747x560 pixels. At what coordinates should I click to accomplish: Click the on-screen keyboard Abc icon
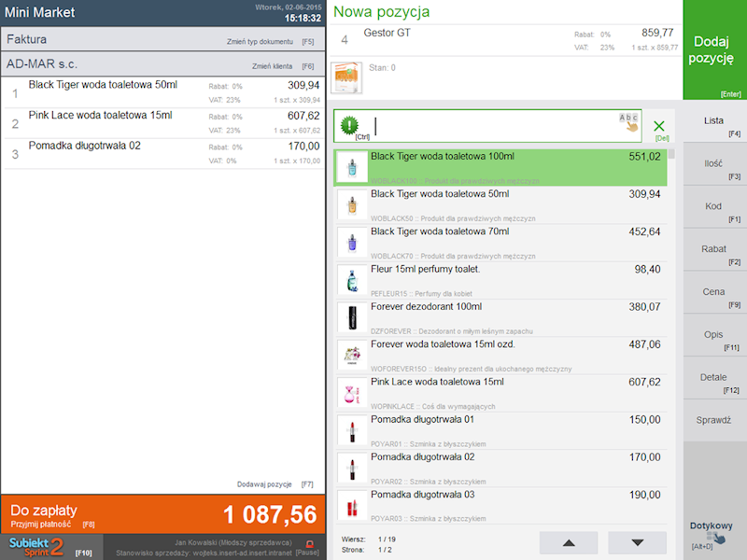point(630,122)
